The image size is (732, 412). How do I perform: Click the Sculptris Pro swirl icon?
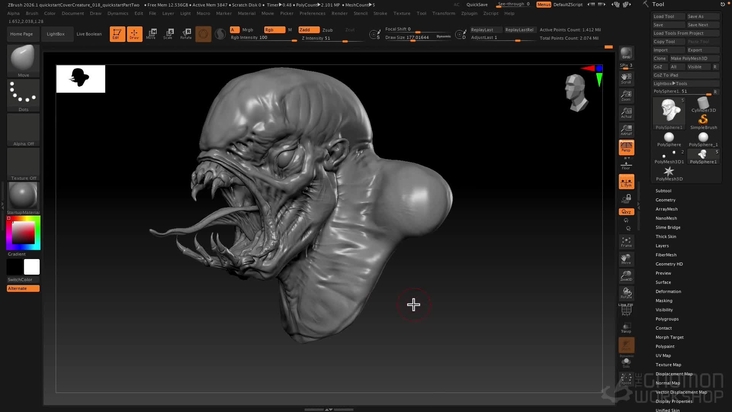pyautogui.click(x=220, y=34)
